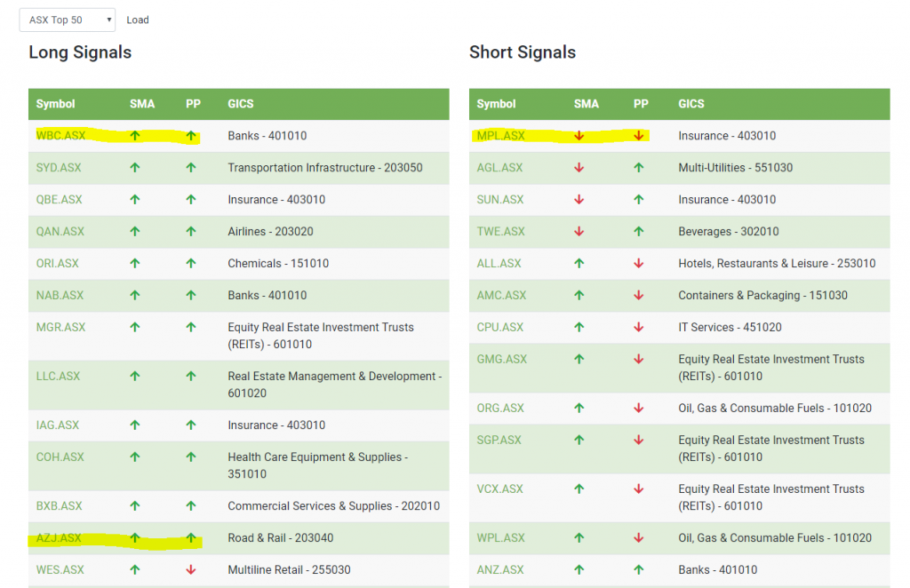Click the green SMA up arrow for GMG.ASX

(x=579, y=359)
